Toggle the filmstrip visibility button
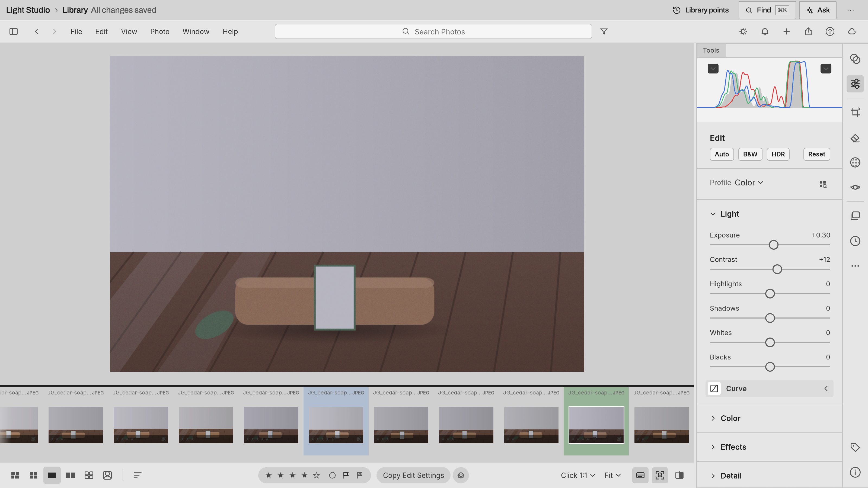The image size is (868, 488). coord(640,475)
